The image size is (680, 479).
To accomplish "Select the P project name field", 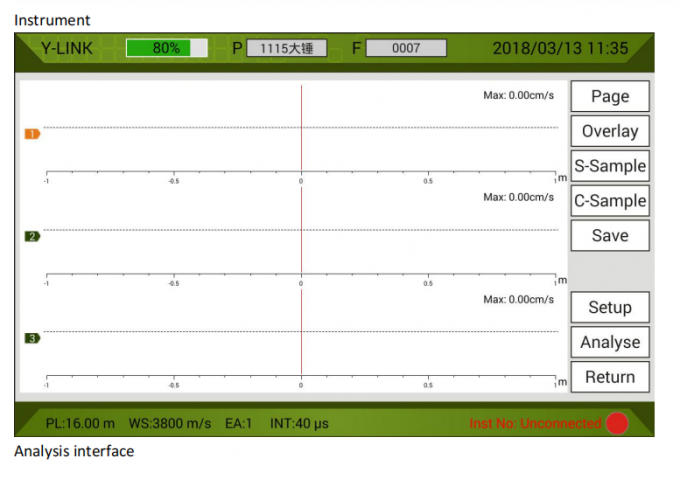I will click(x=286, y=48).
